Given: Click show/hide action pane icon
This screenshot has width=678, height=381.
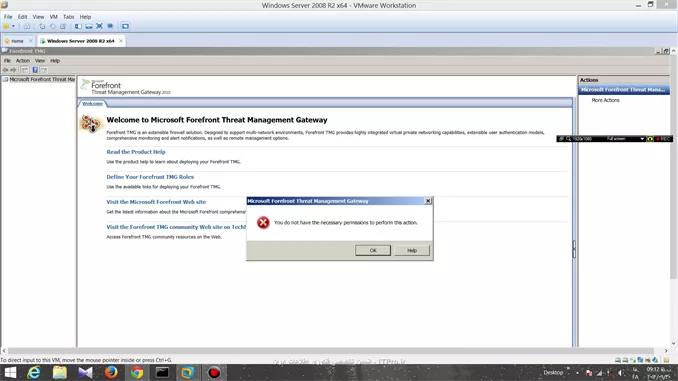Looking at the screenshot, I should coord(44,70).
